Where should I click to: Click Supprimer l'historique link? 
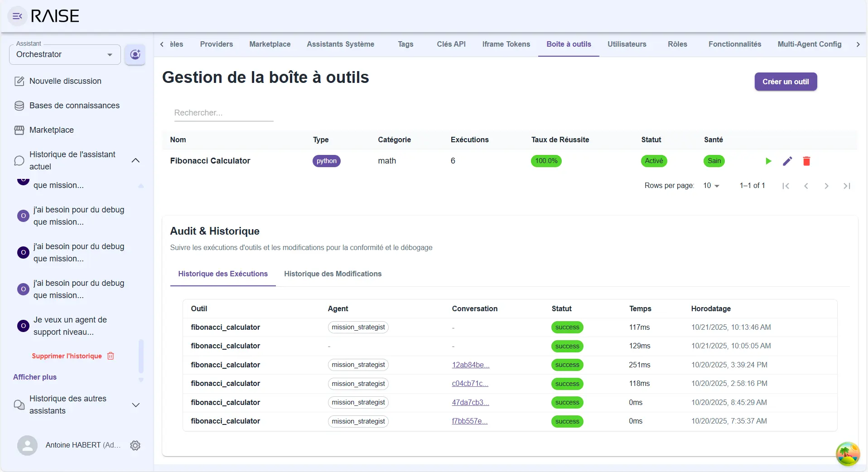point(67,356)
